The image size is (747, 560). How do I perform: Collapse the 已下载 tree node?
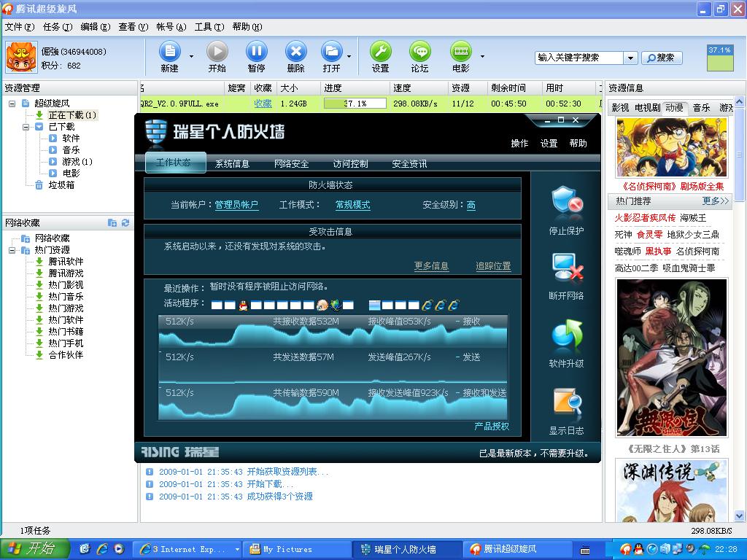tap(26, 127)
